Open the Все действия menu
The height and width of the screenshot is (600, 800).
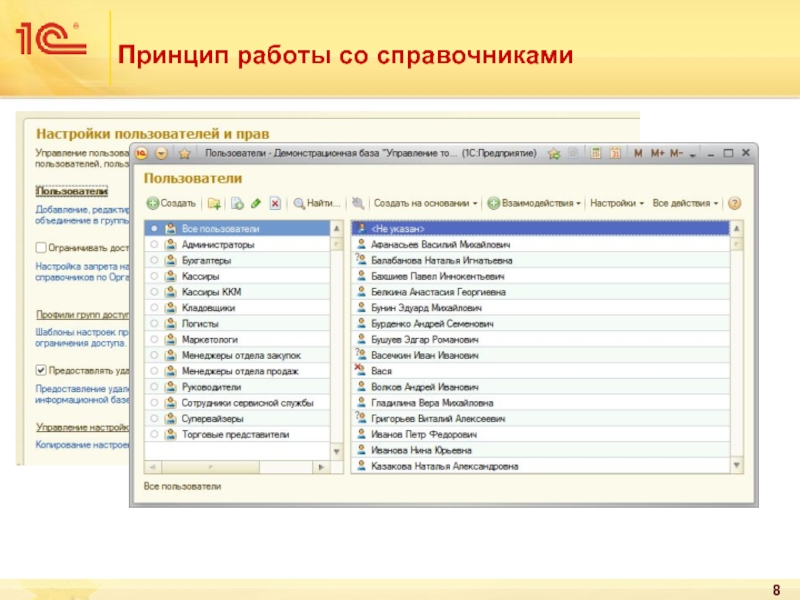pyautogui.click(x=686, y=203)
